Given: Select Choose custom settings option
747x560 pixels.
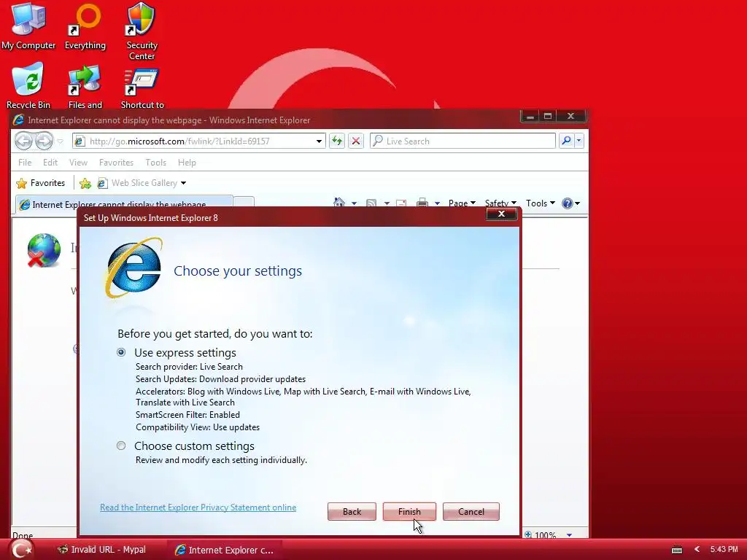Looking at the screenshot, I should tap(121, 446).
